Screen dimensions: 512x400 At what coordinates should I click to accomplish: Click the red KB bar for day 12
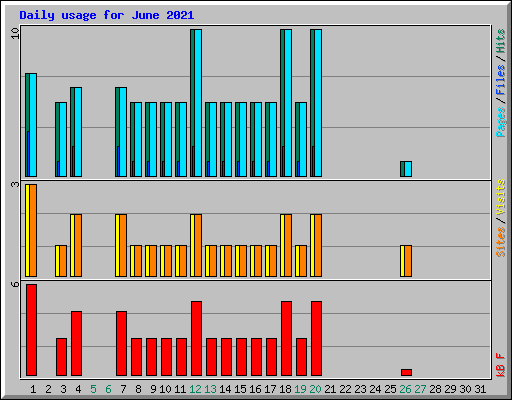tap(196, 339)
